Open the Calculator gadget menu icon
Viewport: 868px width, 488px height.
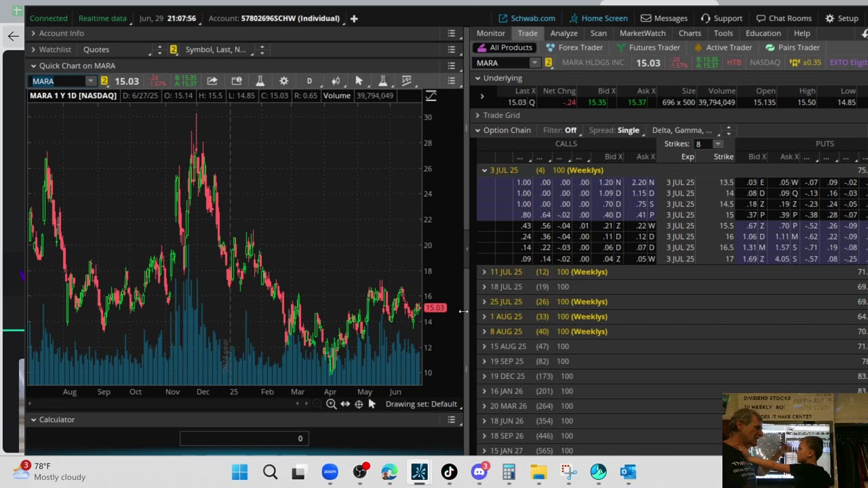point(452,420)
